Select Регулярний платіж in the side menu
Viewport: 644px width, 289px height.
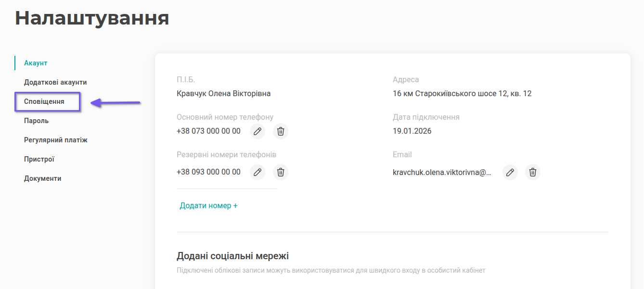(56, 140)
